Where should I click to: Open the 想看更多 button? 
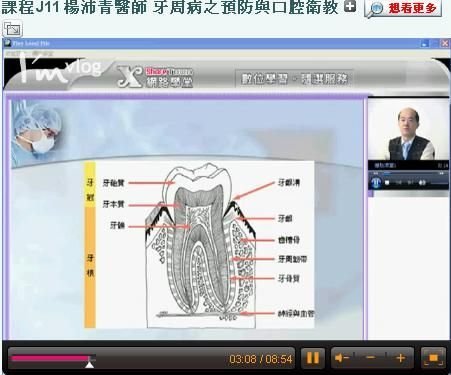403,8
